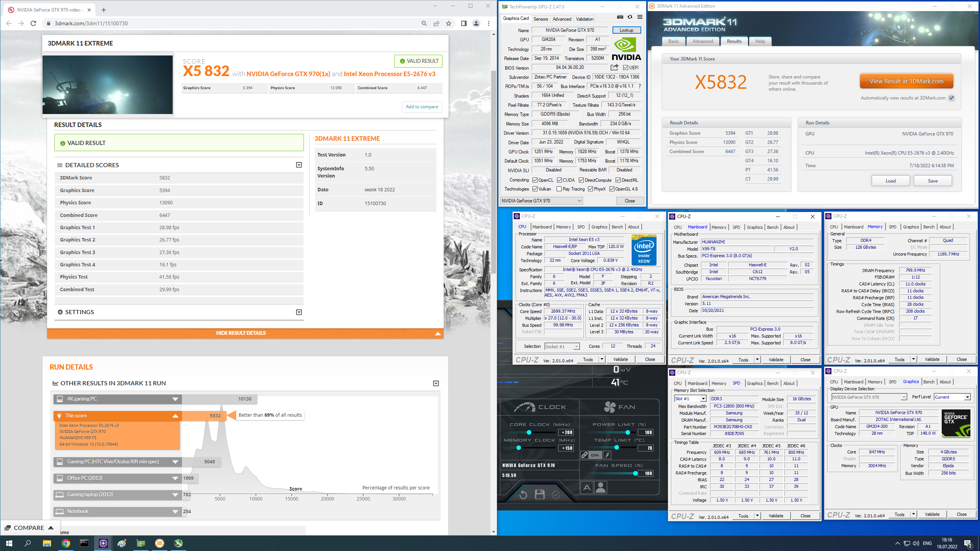Click the CPU-Z icon on the taskbar
Viewport: 980px width, 551px height.
[x=103, y=543]
